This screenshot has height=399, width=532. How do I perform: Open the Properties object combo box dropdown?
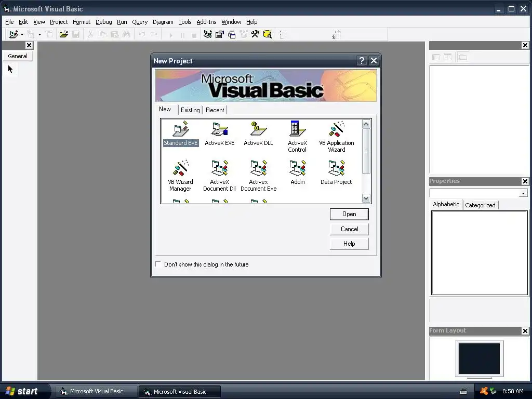(523, 193)
